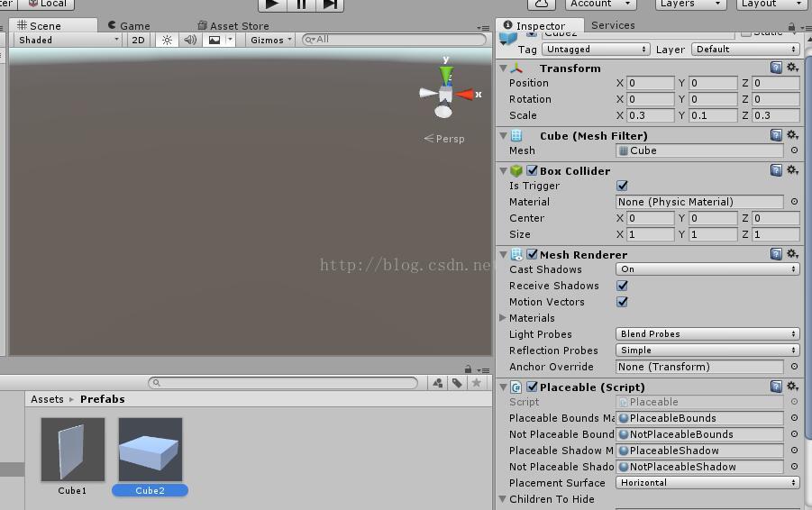Open the Physic Material picker circle
812x510 pixels.
point(794,202)
